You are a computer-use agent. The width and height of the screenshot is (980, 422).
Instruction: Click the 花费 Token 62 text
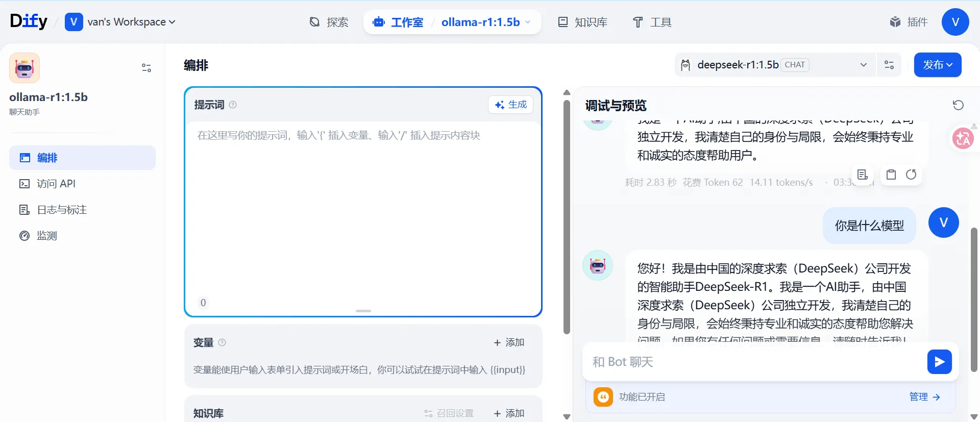[713, 183]
